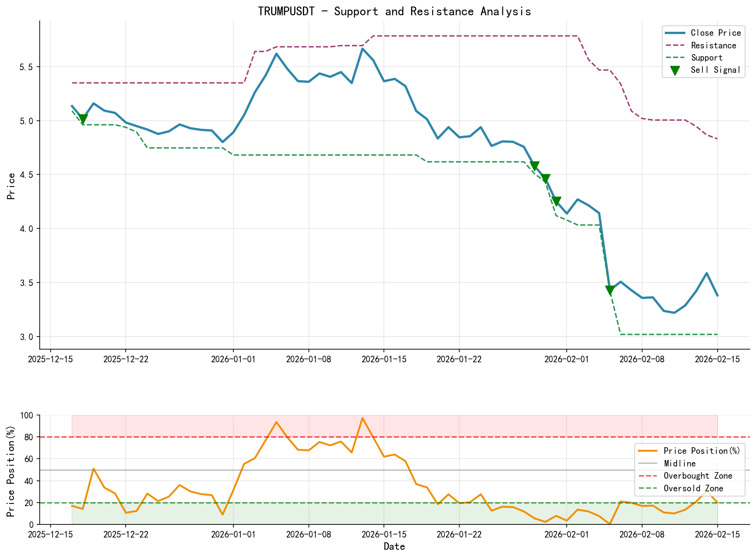Click the dashed Resistance line swatch in legend
Screen dimensions: 756x558
pos(675,45)
